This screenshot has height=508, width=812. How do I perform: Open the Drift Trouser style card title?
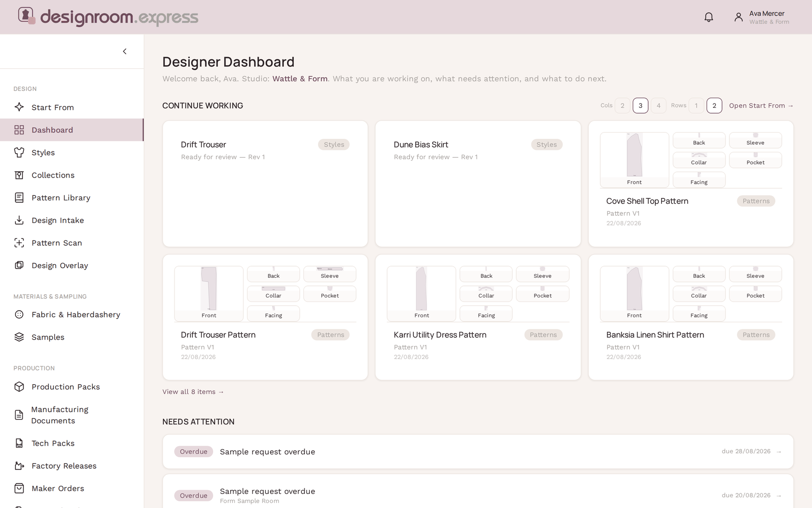coord(203,145)
